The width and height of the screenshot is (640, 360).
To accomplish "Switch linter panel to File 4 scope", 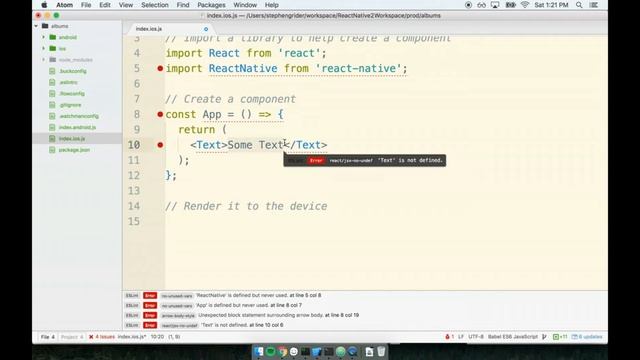I will (x=47, y=337).
